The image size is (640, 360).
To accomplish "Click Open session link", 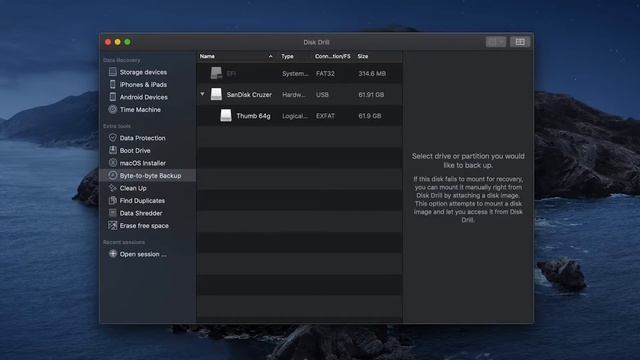I will point(143,254).
